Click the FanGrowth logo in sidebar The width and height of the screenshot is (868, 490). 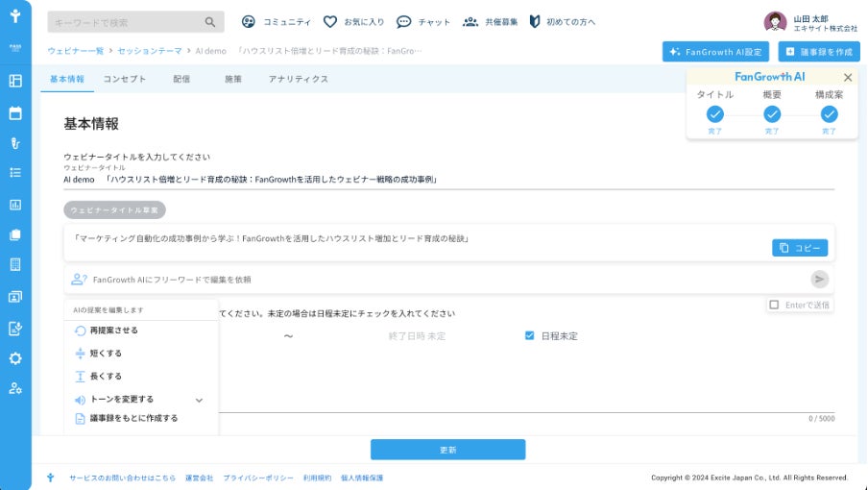coord(15,16)
